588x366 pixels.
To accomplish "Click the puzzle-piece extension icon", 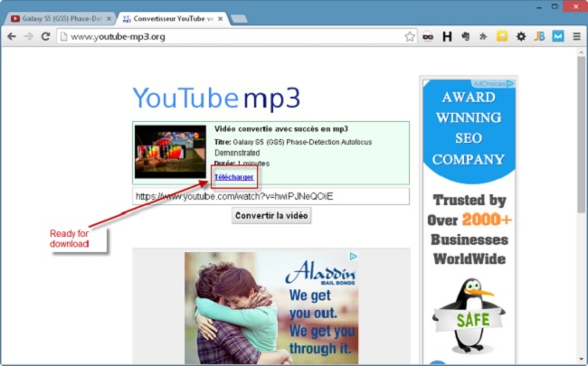I will point(483,37).
